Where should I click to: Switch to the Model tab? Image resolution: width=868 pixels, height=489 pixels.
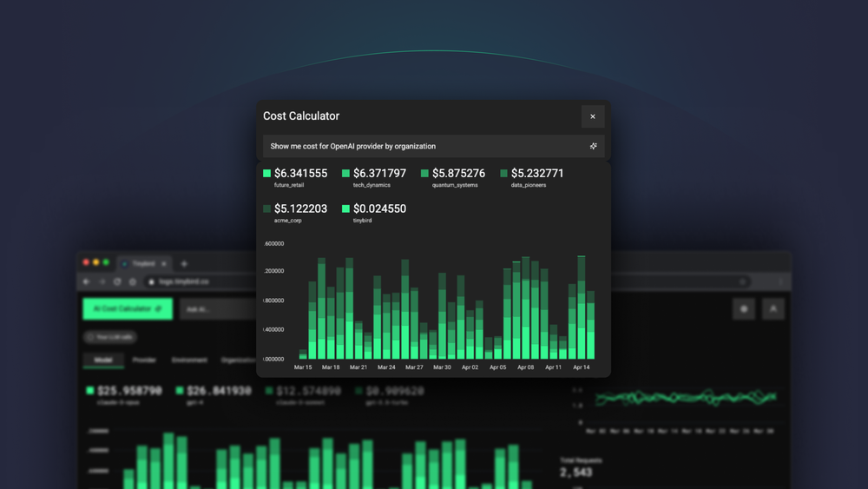coord(103,360)
